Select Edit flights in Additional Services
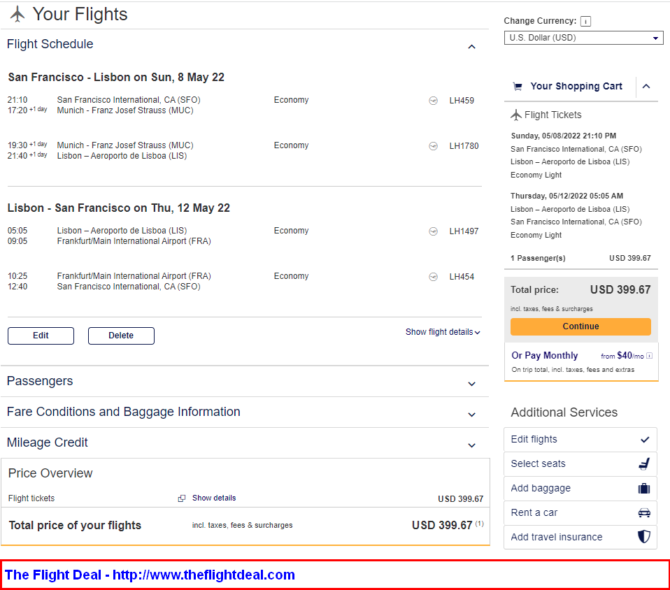This screenshot has height=590, width=670. click(x=580, y=439)
